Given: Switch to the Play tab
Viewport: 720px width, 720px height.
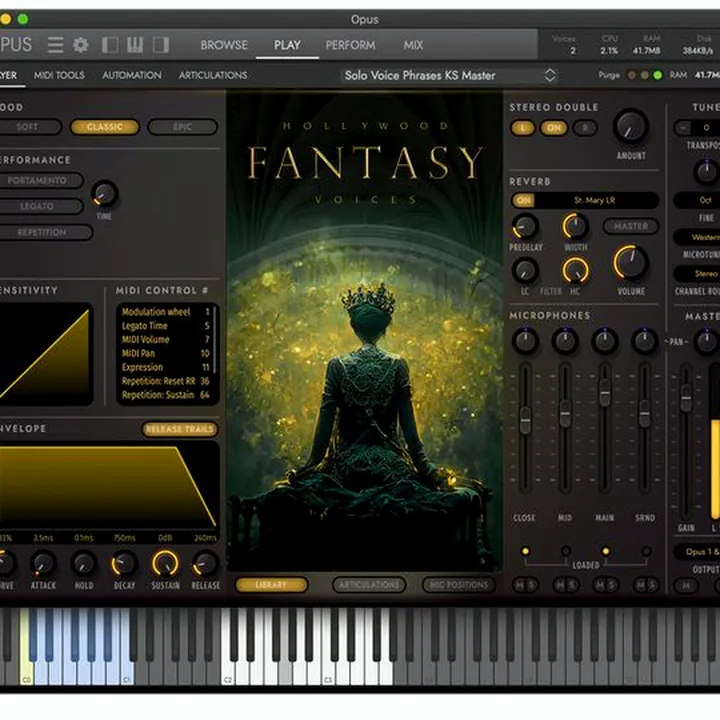Looking at the screenshot, I should pos(287,45).
